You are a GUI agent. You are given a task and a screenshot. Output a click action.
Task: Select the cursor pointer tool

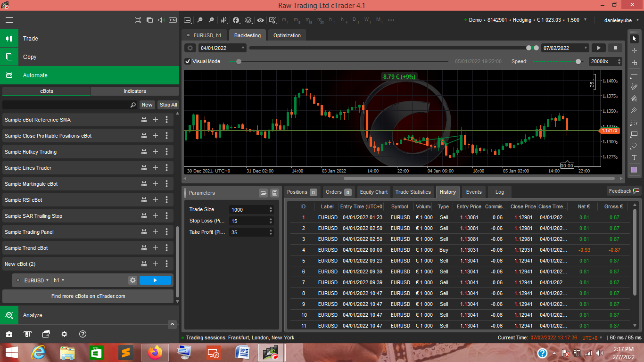coord(634,39)
